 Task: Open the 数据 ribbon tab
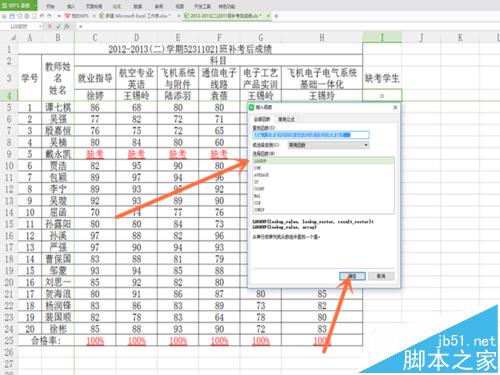point(137,6)
